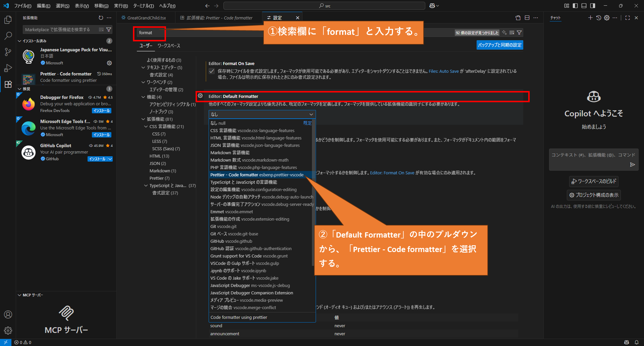644x346 pixels.
Task: Switch to GreatGrandChild.tsx tab
Action: (147, 18)
